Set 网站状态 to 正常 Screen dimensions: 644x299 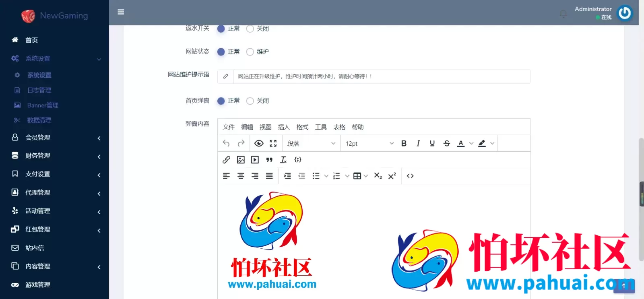tap(221, 52)
